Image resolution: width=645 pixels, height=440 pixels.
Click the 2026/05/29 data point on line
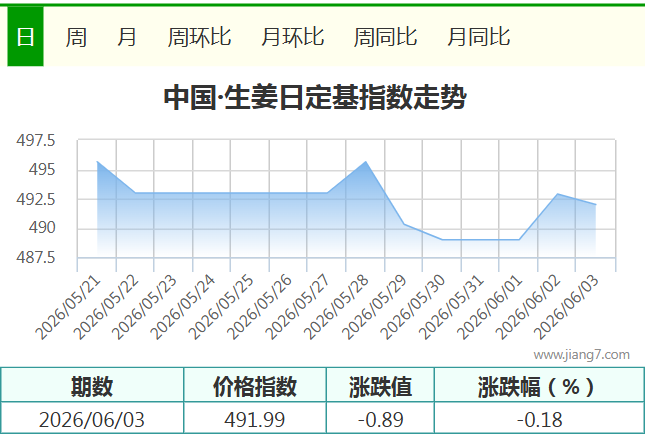(x=404, y=224)
